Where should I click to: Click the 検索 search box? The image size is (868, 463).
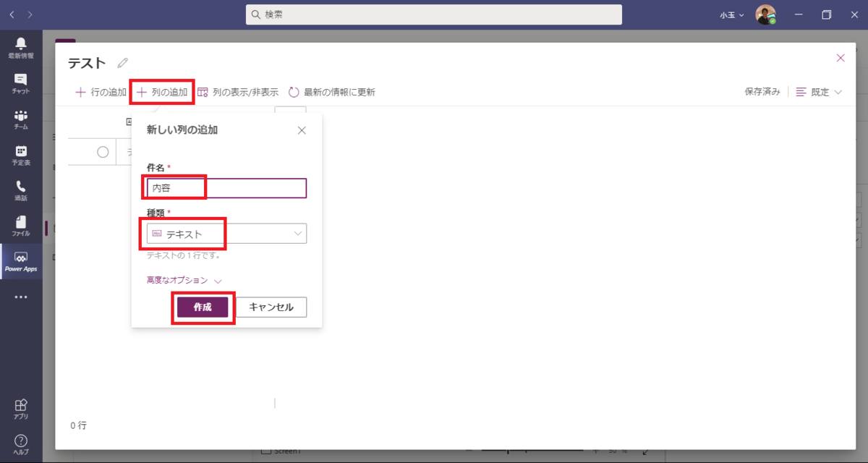434,14
